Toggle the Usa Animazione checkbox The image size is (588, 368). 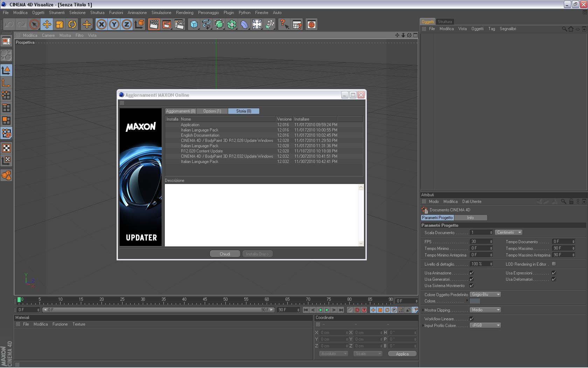click(x=471, y=273)
